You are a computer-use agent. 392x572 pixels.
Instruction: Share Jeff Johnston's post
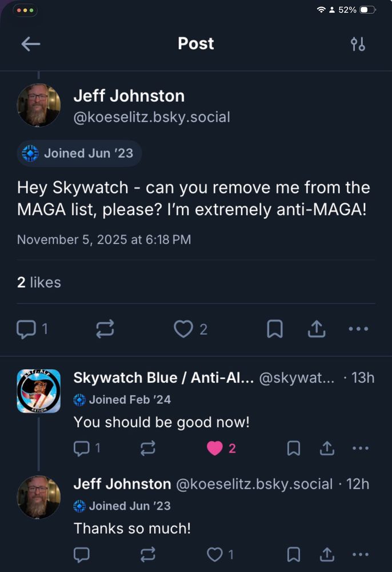[x=317, y=329]
